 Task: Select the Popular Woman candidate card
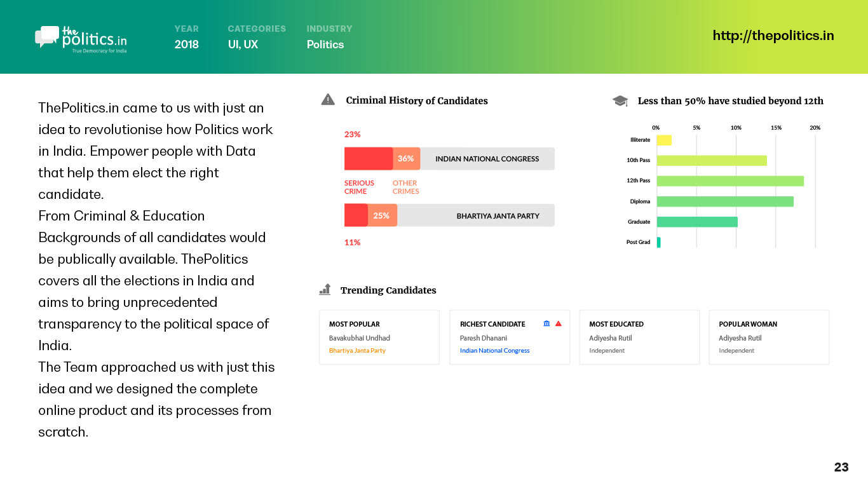pos(769,337)
